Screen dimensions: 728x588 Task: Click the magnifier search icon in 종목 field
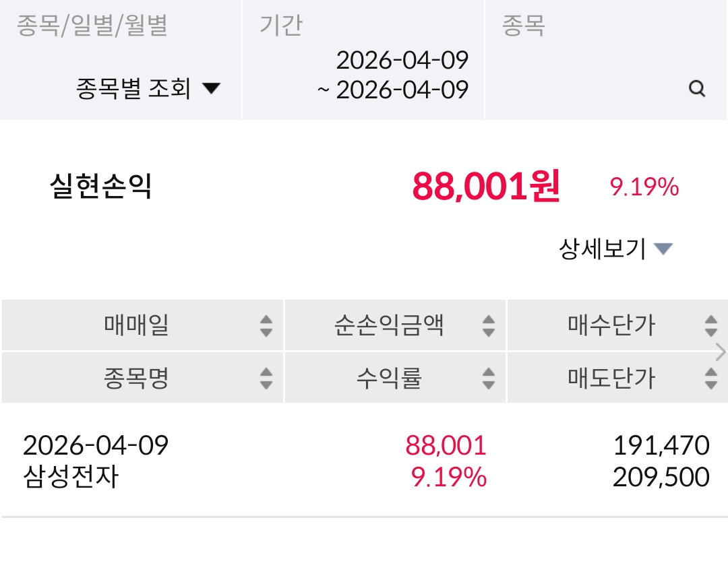pyautogui.click(x=697, y=89)
